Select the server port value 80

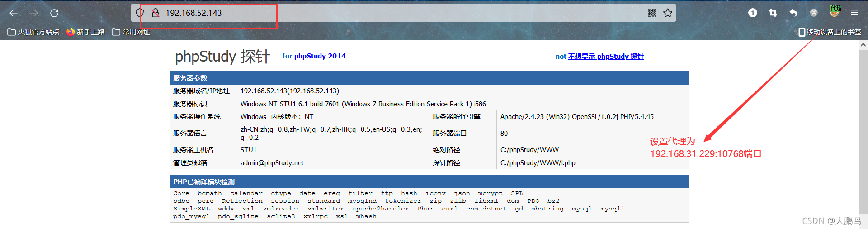coord(504,134)
